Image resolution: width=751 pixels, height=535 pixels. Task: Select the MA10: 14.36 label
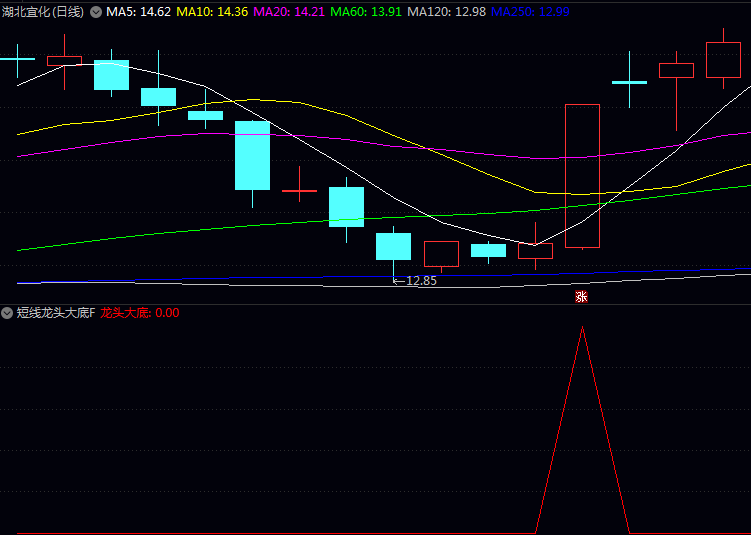pos(212,12)
